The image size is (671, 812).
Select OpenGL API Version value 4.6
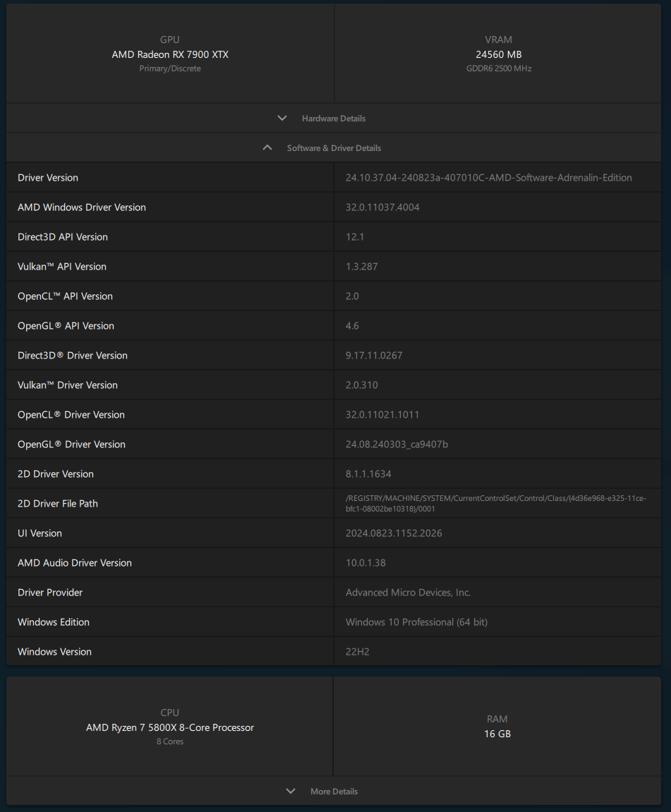point(352,326)
